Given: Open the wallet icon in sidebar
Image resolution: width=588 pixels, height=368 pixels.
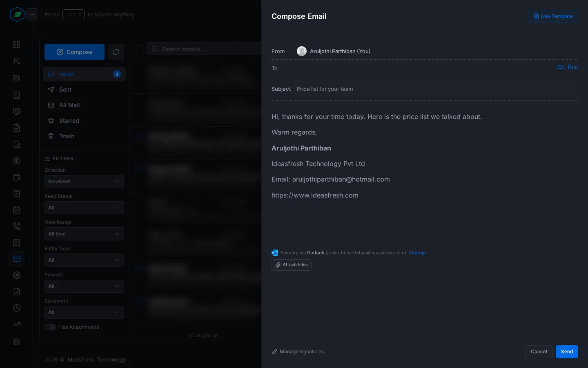Looking at the screenshot, I should click(17, 177).
